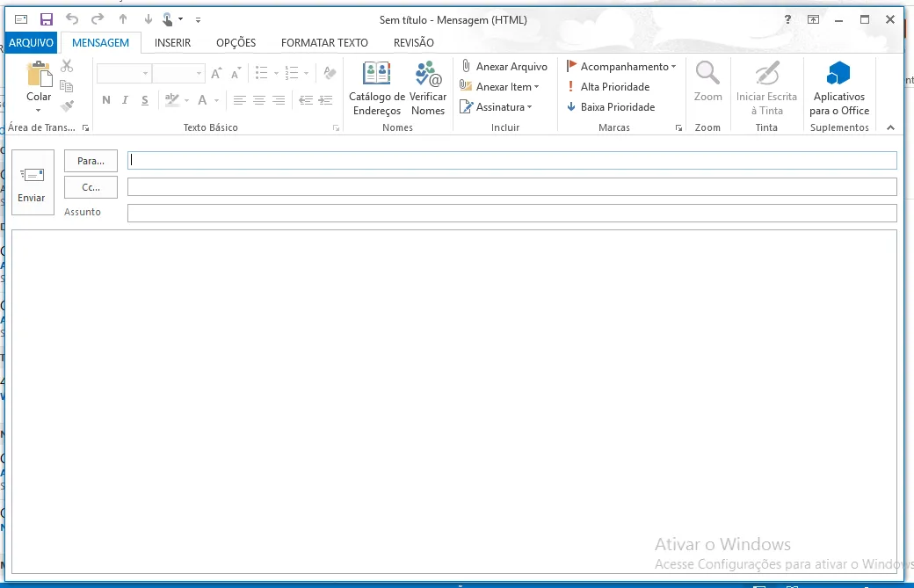This screenshot has height=588, width=914.
Task: Toggle underline (S) formatting
Action: pyautogui.click(x=144, y=100)
